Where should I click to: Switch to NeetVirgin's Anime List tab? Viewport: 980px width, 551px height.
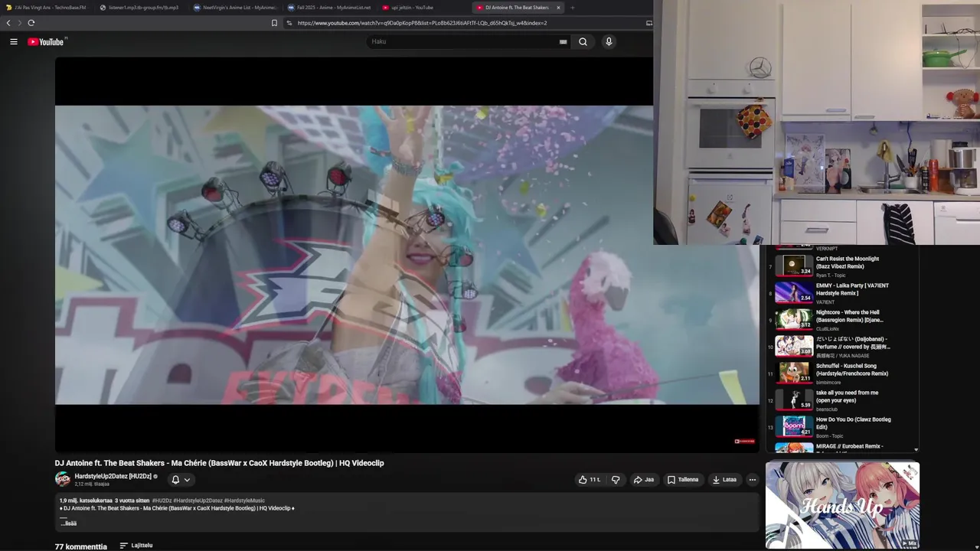pos(234,8)
